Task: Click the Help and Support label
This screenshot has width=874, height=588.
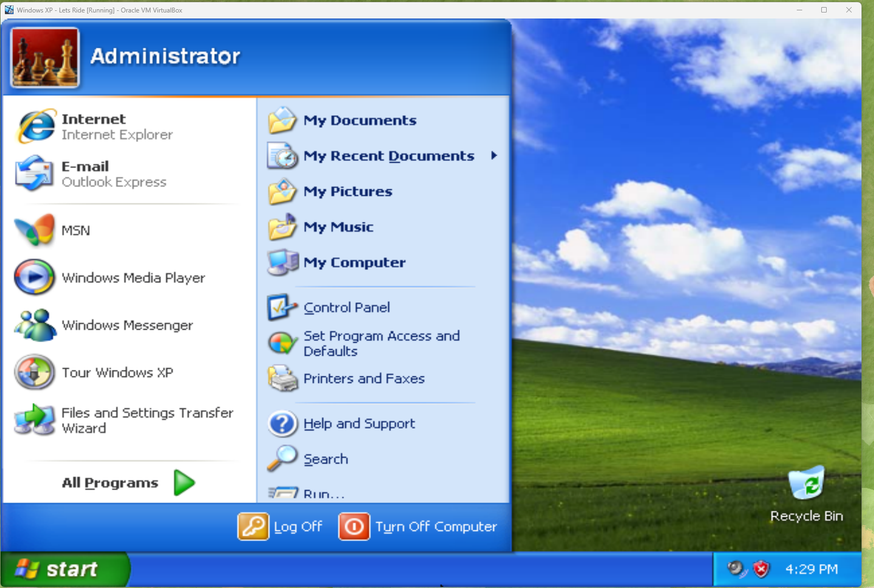Action: [x=359, y=424]
